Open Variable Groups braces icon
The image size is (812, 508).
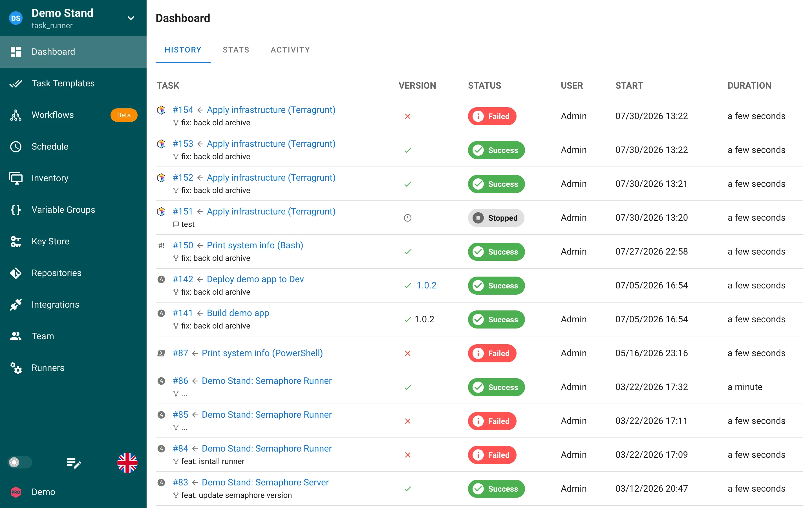point(16,210)
